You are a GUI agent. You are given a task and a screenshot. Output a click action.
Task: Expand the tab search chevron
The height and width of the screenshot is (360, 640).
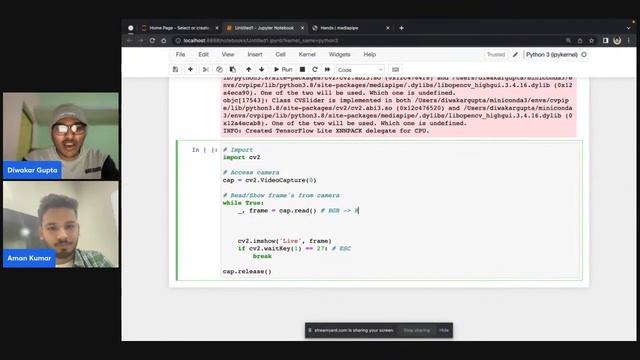628,28
